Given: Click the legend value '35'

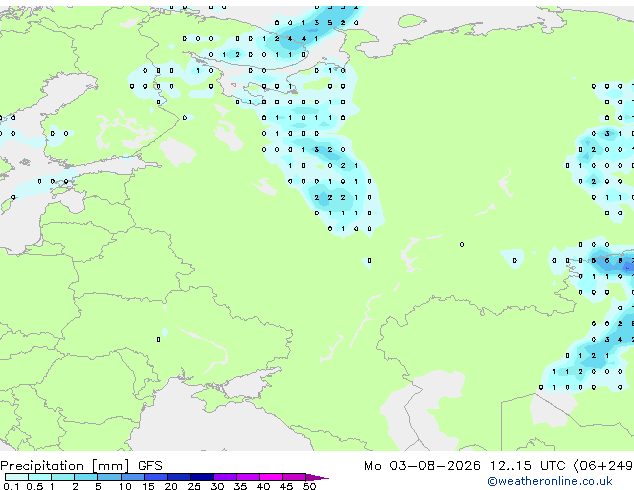Looking at the screenshot, I should [240, 486].
